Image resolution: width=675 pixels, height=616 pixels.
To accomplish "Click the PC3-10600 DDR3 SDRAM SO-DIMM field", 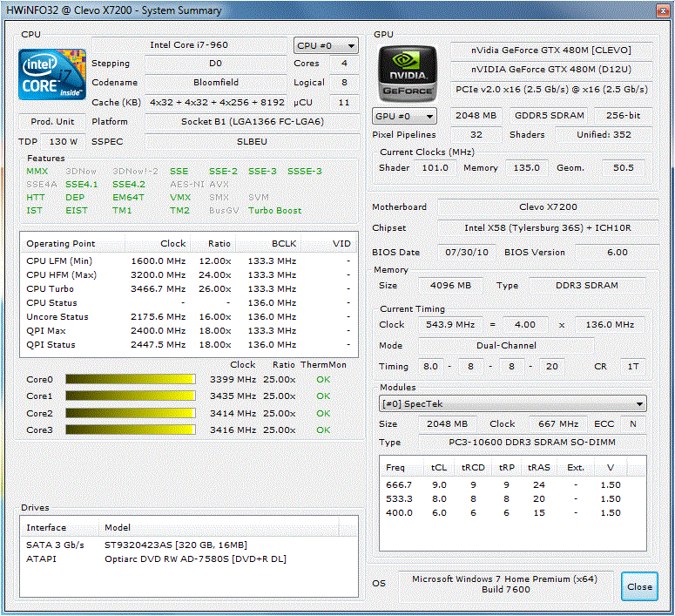I will 532,442.
